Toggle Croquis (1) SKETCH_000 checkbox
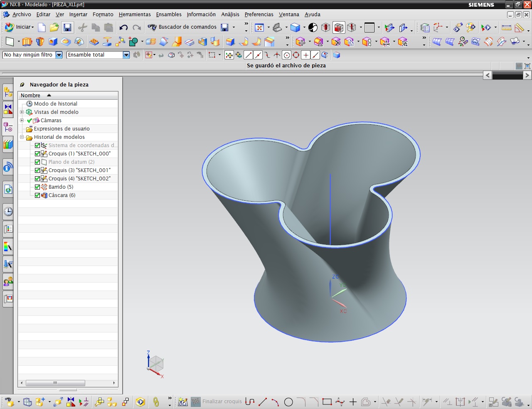 click(37, 154)
